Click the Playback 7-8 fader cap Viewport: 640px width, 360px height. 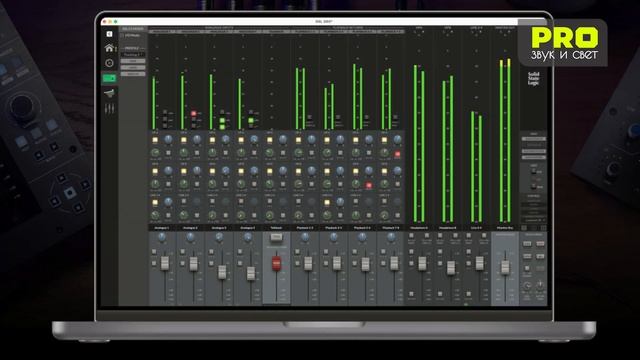(394, 263)
